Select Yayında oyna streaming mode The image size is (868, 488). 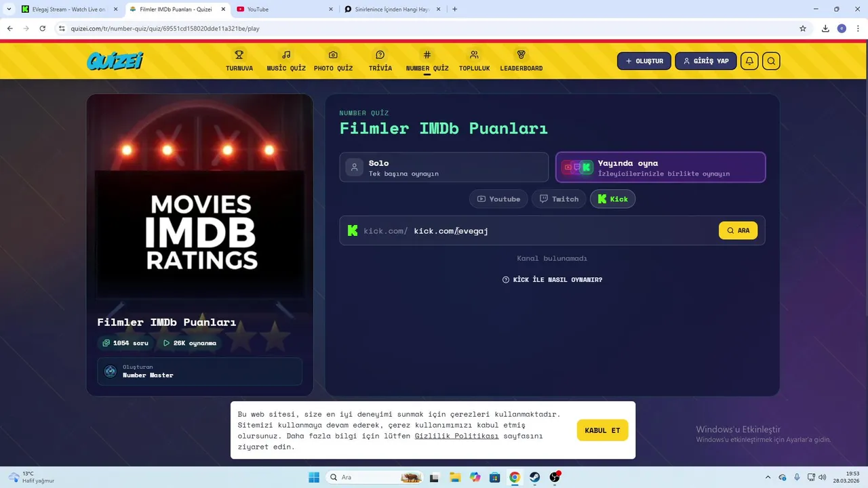coord(660,167)
